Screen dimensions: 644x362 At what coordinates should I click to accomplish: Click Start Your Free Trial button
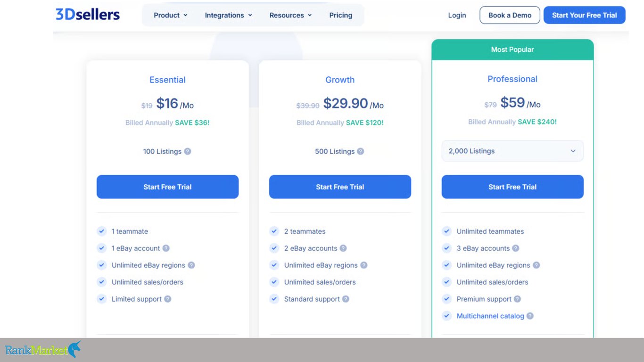(x=585, y=15)
